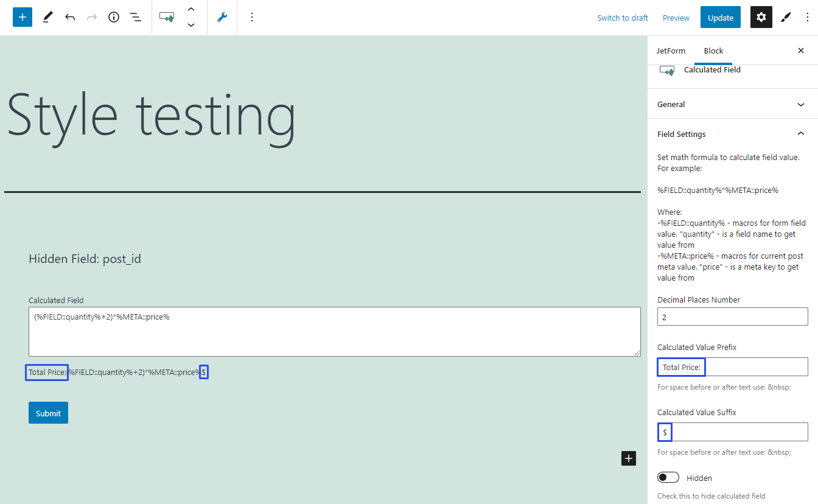Add a new block below the form
Screen dimensions: 818x504
tap(629, 458)
